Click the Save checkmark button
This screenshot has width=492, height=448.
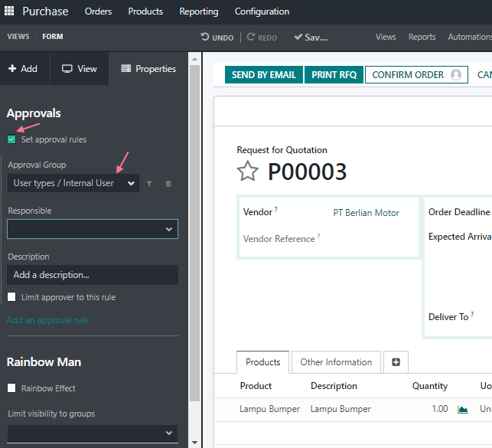click(311, 38)
